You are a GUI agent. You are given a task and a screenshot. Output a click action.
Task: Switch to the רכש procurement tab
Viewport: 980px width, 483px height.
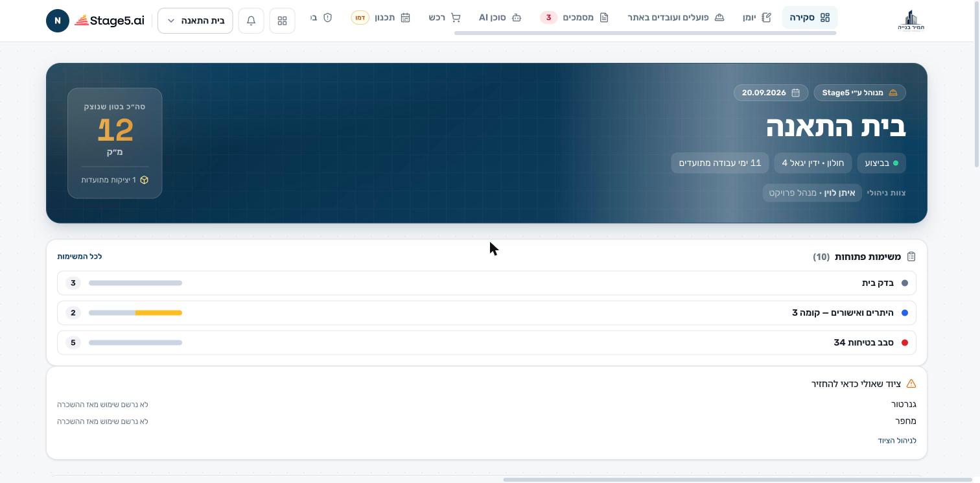click(x=445, y=18)
